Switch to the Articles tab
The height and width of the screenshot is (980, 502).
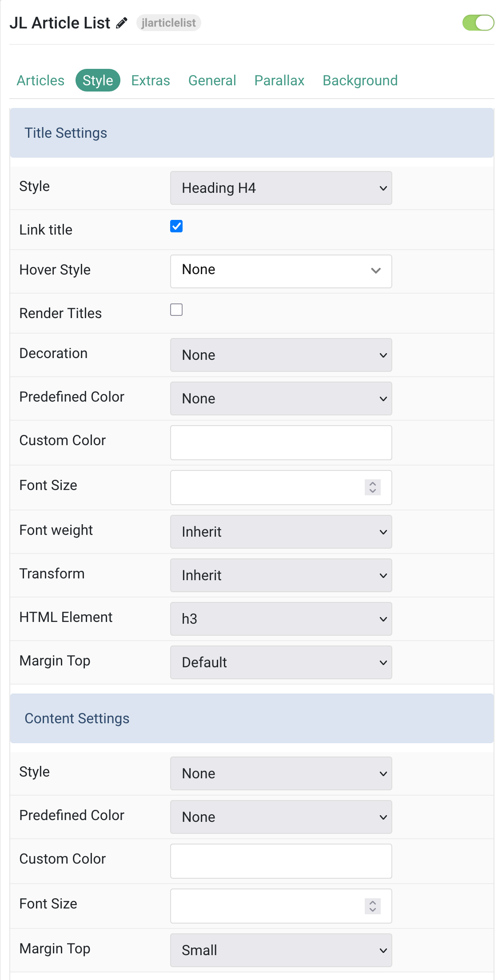coord(40,80)
